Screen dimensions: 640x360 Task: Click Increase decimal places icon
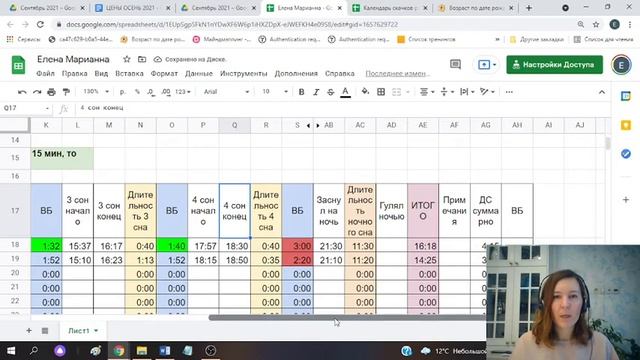(x=166, y=92)
